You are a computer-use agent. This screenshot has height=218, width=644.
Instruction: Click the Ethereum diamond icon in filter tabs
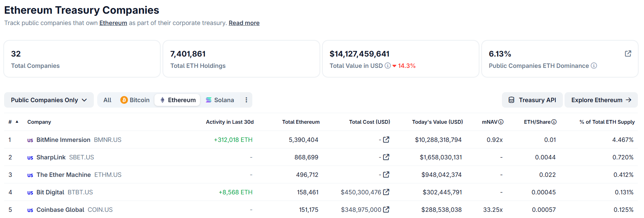(162, 100)
